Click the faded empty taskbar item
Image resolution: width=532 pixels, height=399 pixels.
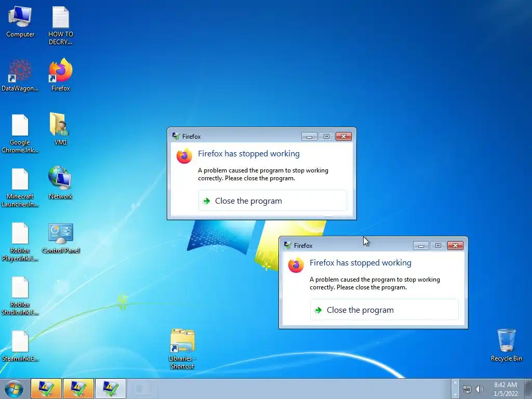click(142, 389)
